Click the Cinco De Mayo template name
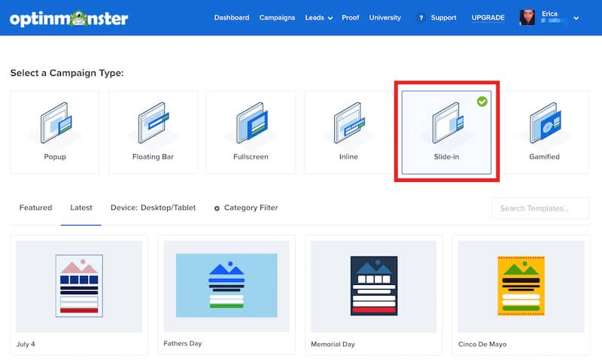Viewport: 602px width, 364px height. (x=482, y=344)
